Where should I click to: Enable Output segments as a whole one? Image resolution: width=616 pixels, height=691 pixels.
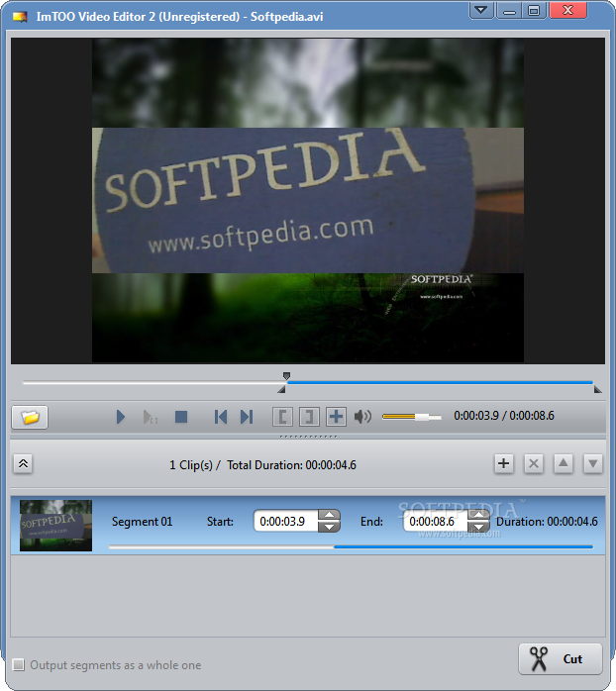click(x=19, y=664)
